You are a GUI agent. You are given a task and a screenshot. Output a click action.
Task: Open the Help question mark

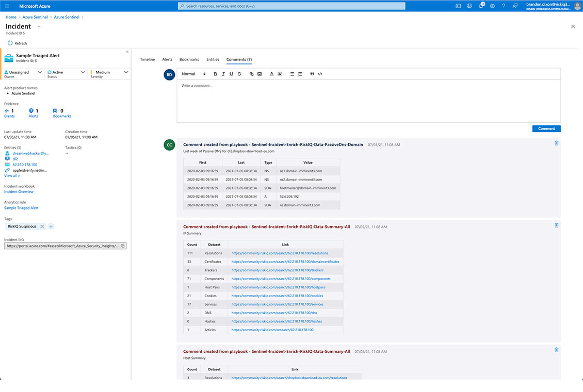point(504,6)
